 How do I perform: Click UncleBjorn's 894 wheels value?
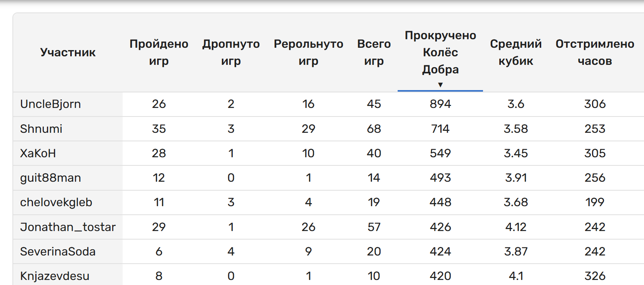[x=440, y=104]
